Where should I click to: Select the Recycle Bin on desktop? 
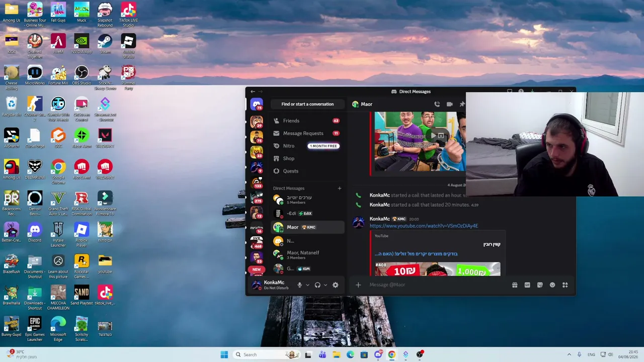pos(11,107)
